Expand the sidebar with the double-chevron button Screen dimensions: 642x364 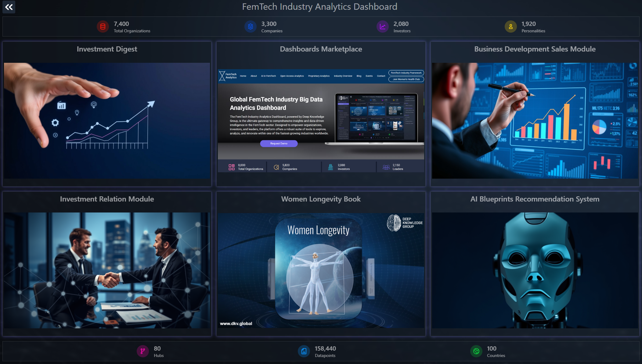click(9, 7)
